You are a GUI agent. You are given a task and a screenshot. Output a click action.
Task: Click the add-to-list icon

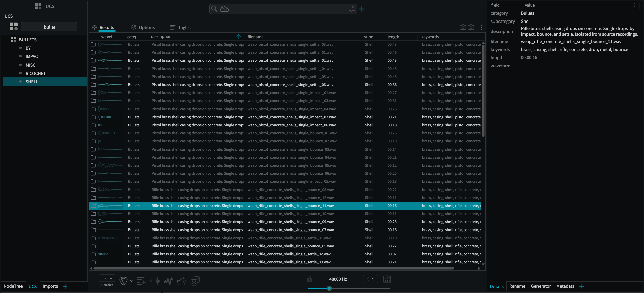click(141, 281)
